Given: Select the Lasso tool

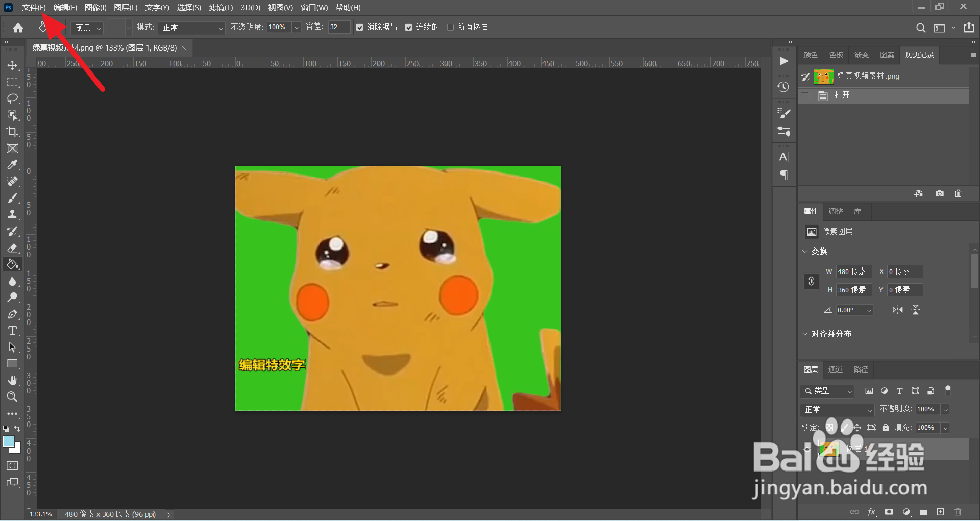Looking at the screenshot, I should click(x=12, y=98).
